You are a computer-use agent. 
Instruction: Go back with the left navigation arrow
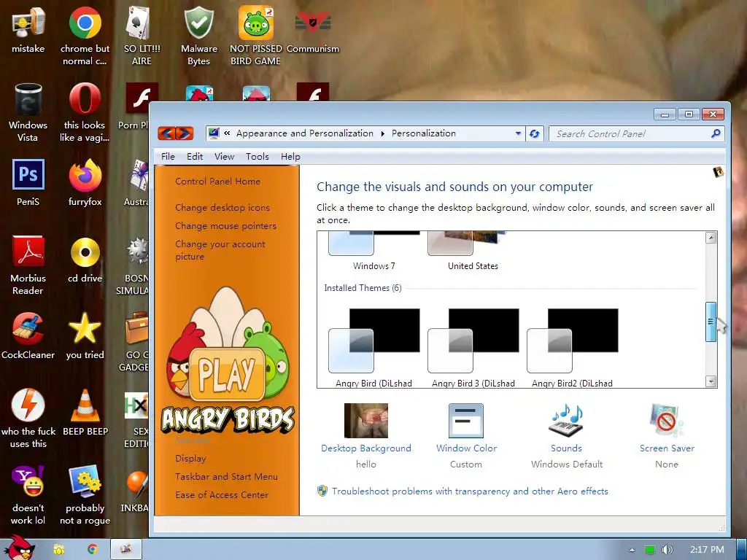[x=166, y=133]
